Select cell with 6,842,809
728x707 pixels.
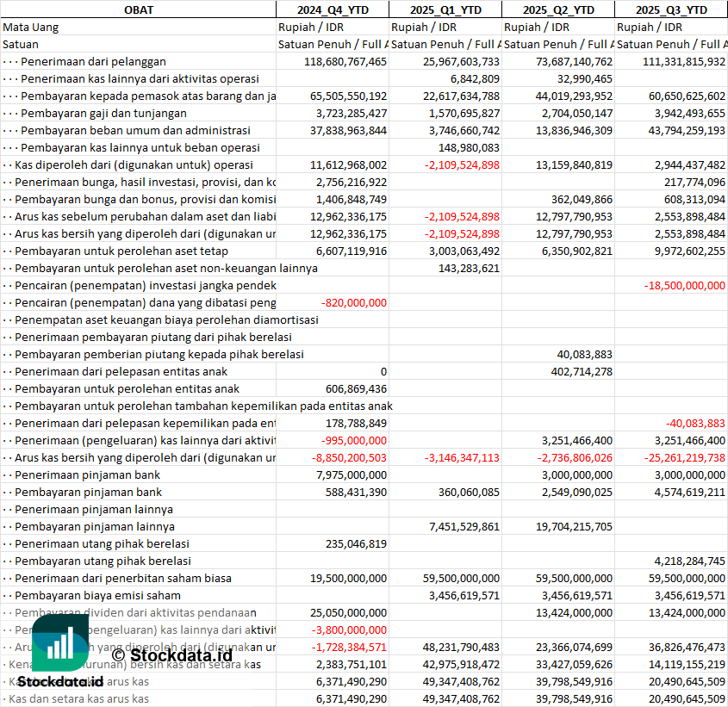coord(475,78)
